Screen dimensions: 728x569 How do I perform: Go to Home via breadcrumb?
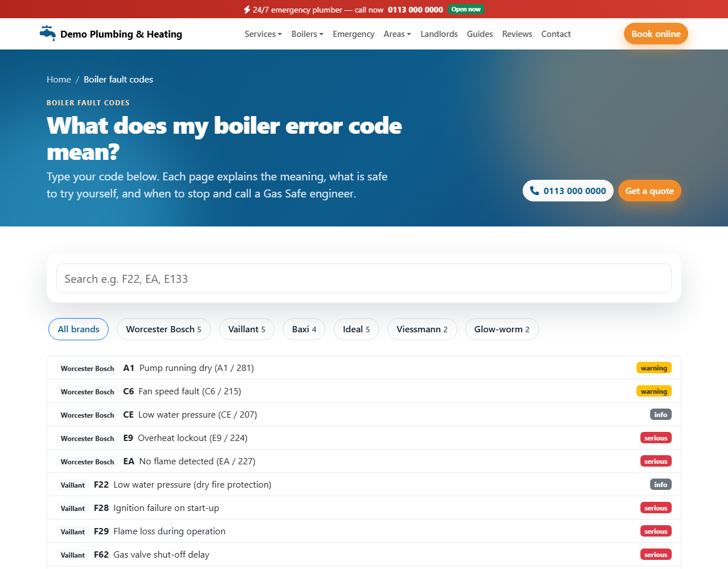(59, 80)
